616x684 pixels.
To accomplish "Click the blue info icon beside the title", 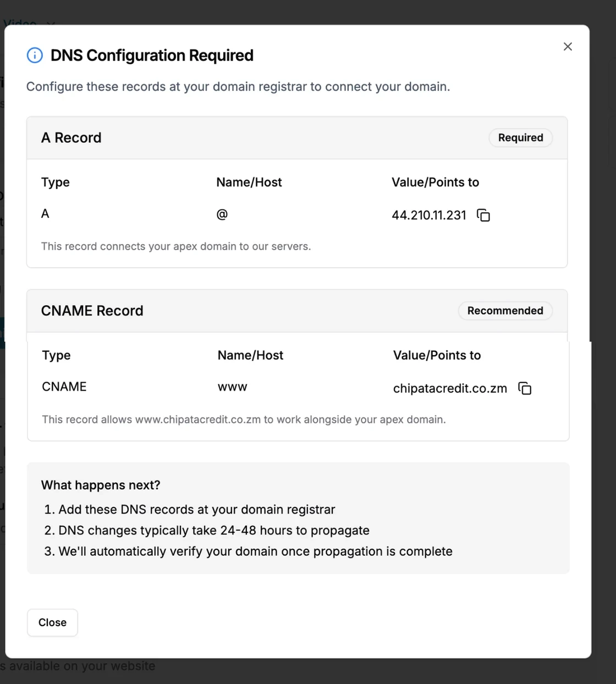I will coord(35,56).
